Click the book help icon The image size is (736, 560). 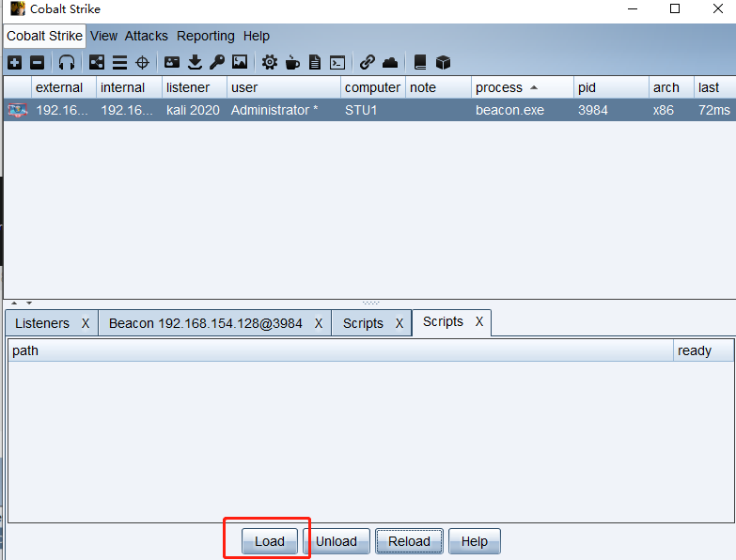click(420, 62)
